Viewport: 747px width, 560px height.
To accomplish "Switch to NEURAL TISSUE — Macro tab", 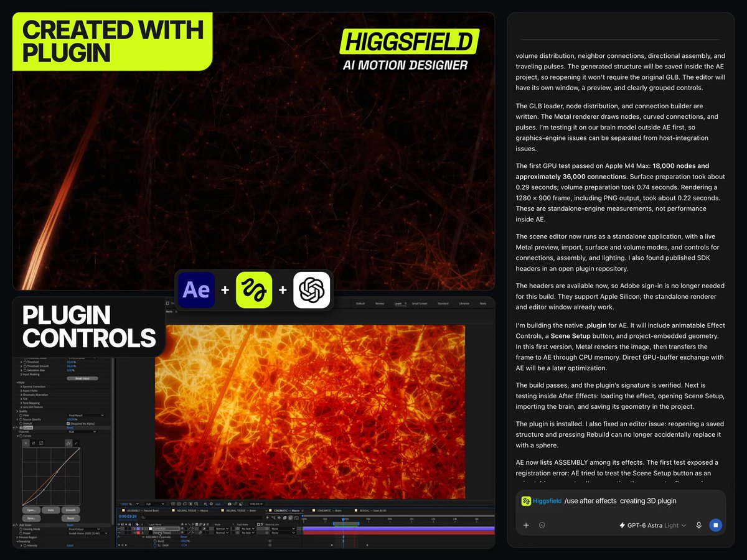I will click(190, 511).
